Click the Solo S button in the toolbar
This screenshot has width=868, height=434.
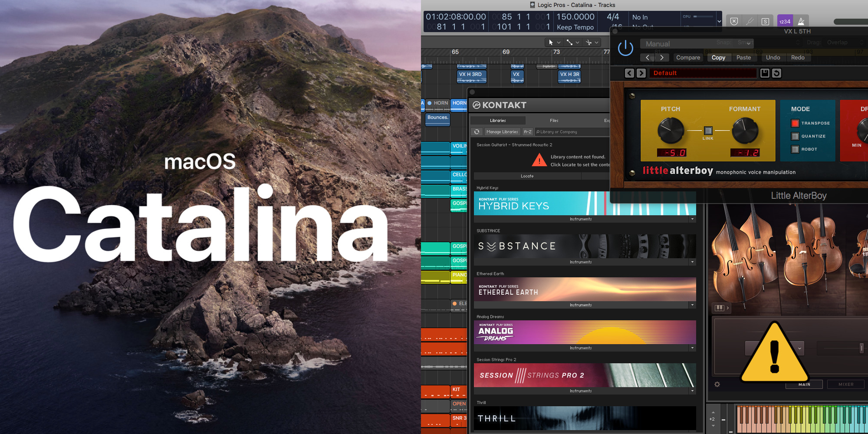[765, 21]
